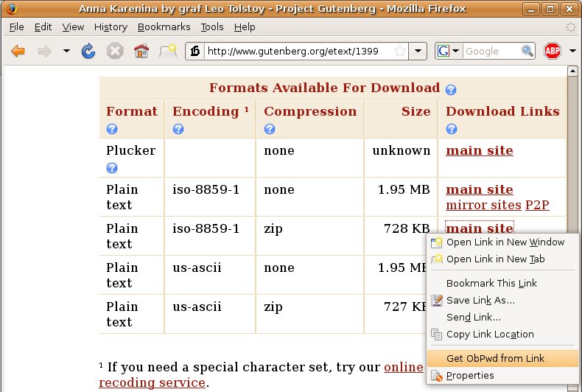Open the View menu
582x392 pixels.
[x=73, y=27]
